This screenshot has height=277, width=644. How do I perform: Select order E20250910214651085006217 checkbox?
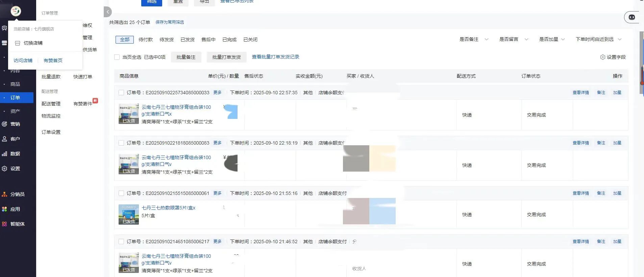pos(121,242)
